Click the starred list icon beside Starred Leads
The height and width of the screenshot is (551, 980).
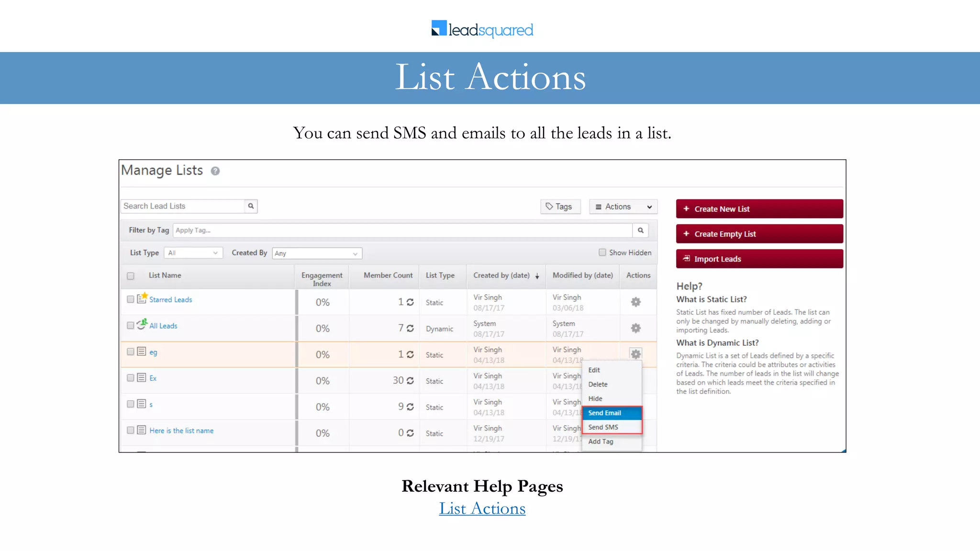point(142,298)
